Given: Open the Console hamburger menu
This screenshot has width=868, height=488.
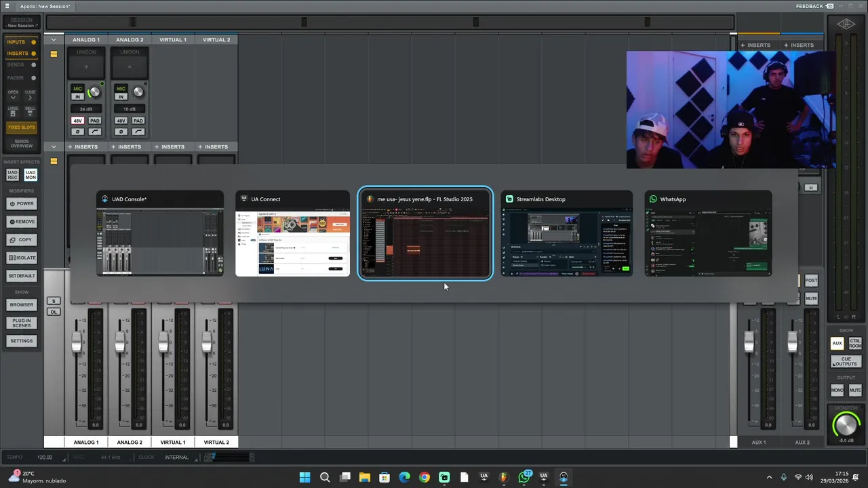Looking at the screenshot, I should 7,6.
